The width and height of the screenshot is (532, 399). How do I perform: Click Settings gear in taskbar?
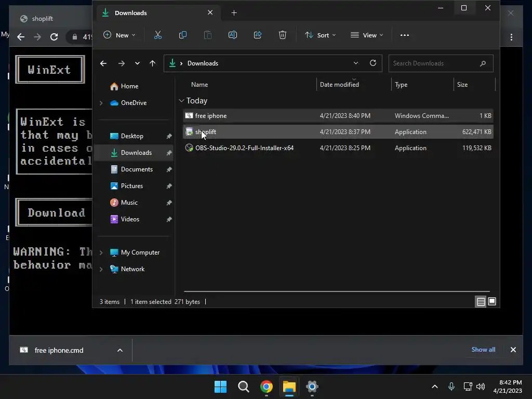[312, 387]
